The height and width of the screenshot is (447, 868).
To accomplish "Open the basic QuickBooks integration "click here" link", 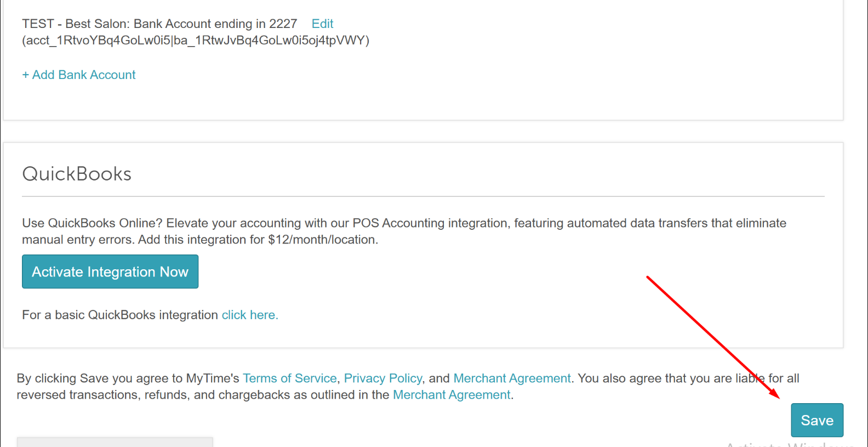I will coord(250,315).
